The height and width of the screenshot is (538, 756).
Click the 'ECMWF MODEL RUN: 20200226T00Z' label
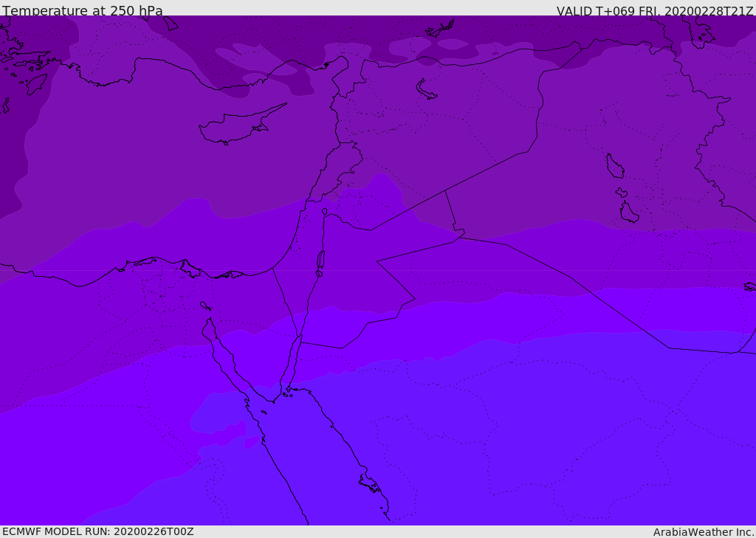[x=98, y=532]
